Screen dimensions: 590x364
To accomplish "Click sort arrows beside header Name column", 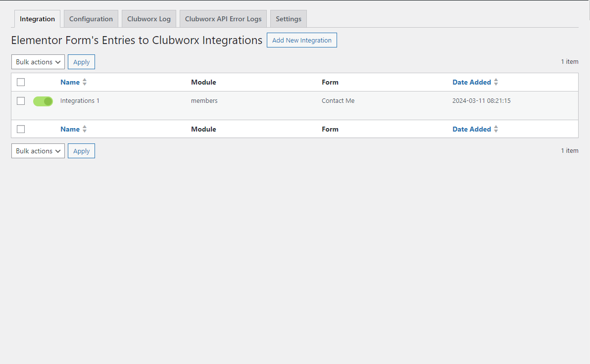I will coord(85,82).
